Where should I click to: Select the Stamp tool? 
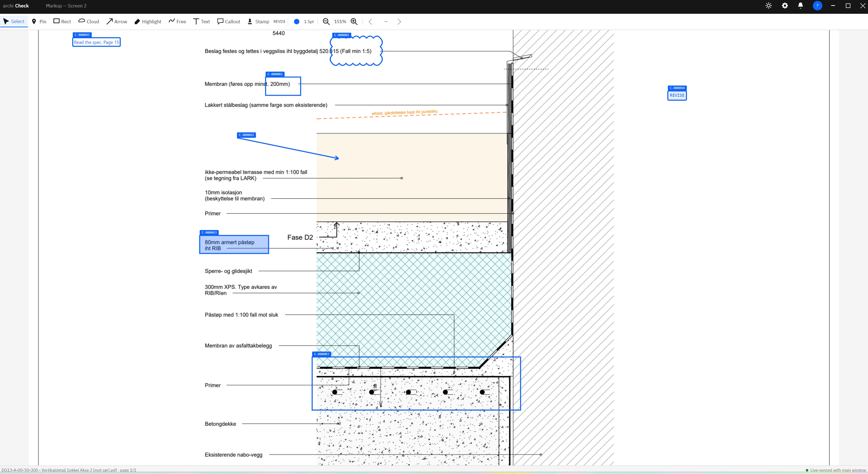pyautogui.click(x=258, y=21)
